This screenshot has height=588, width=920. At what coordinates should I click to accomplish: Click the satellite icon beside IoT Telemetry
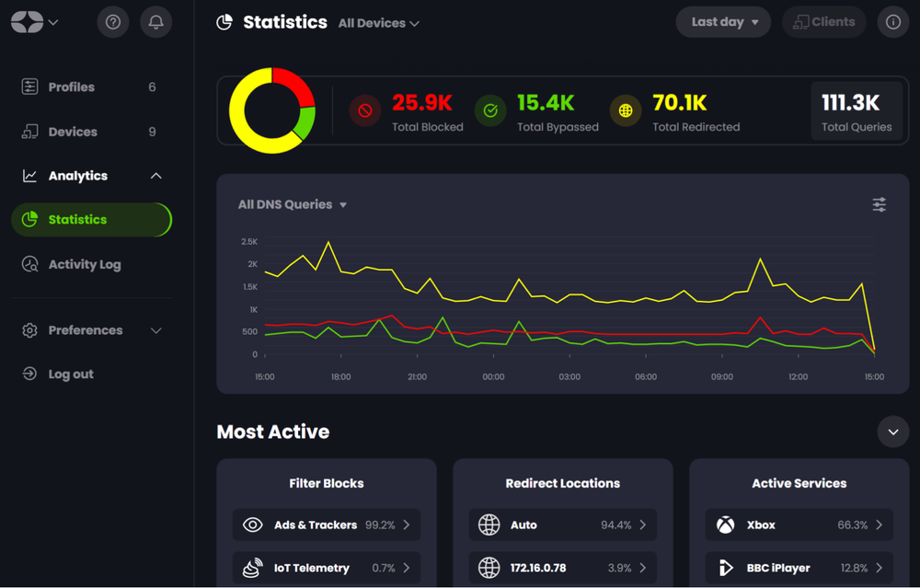(x=252, y=567)
